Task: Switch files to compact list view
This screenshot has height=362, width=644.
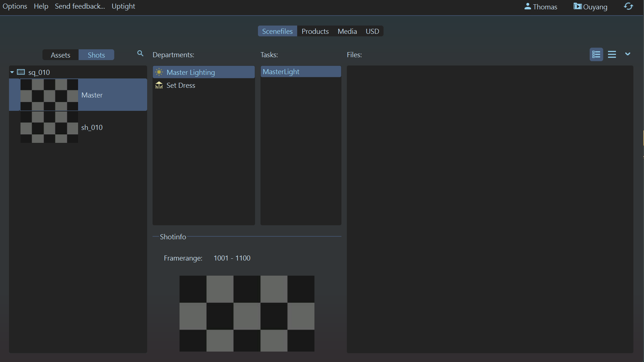Action: [612, 54]
